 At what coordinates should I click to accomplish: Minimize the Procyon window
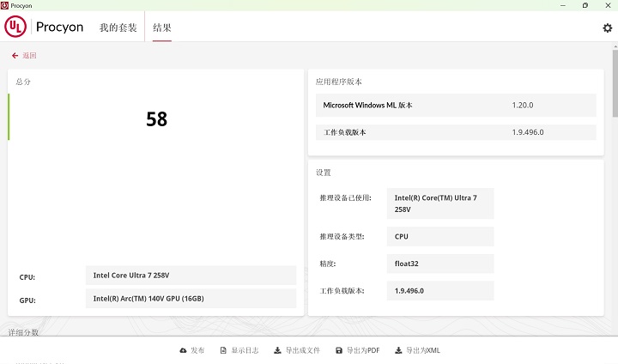coord(563,5)
